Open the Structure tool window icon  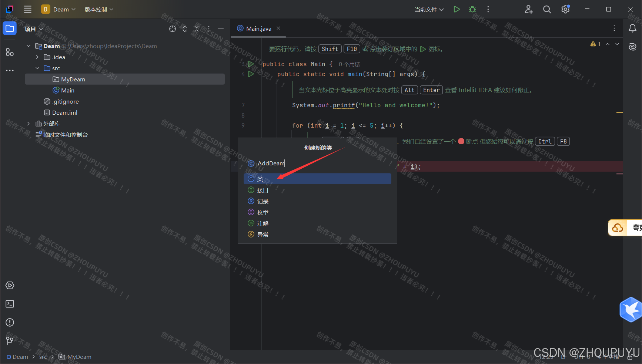[x=10, y=52]
